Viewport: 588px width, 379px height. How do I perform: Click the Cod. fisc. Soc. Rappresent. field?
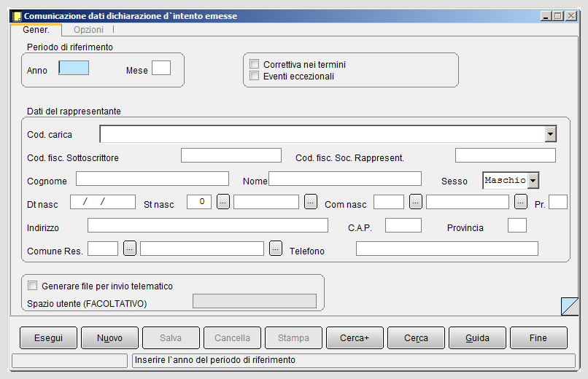pyautogui.click(x=506, y=155)
